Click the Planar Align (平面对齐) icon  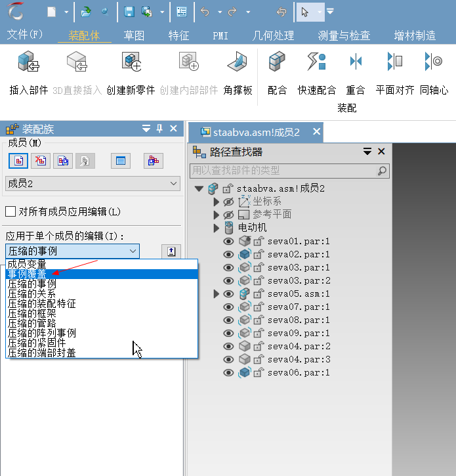[394, 63]
